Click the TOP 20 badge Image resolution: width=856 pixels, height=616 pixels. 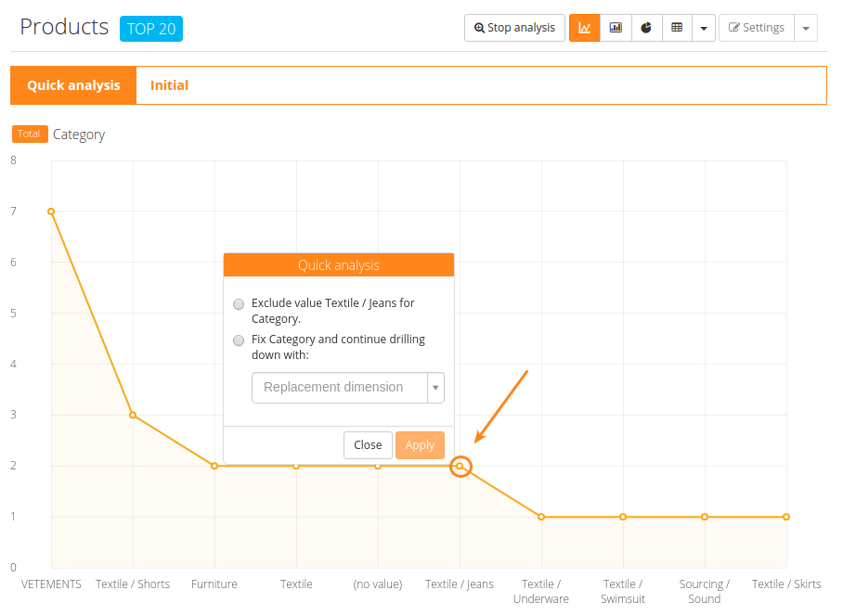point(151,29)
